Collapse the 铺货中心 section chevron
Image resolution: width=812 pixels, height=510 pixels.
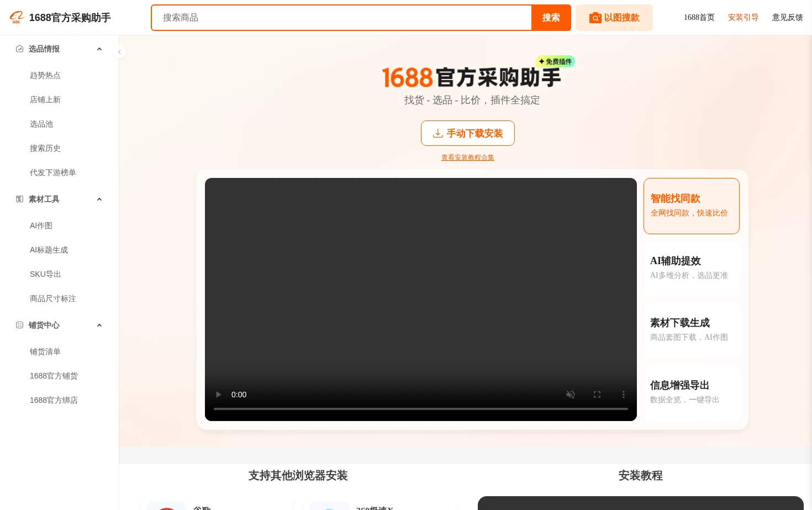(x=99, y=325)
